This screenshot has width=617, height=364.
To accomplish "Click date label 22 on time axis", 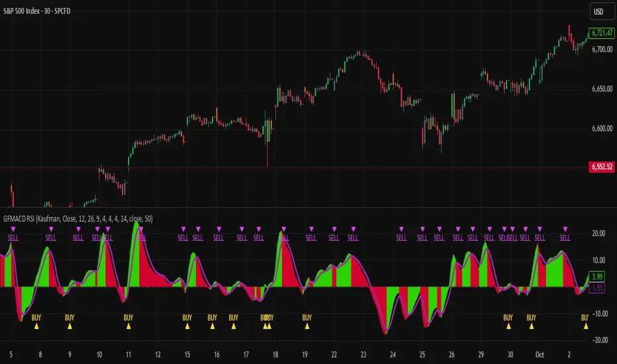I will point(334,355).
